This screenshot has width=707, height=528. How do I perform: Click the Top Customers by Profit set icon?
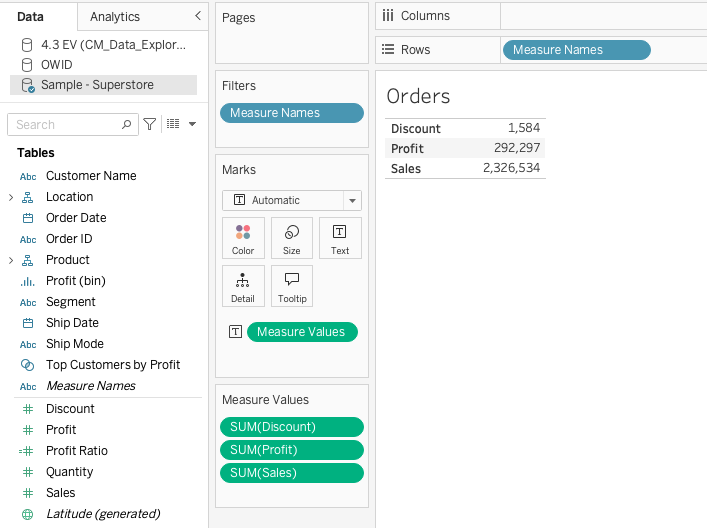[28, 365]
